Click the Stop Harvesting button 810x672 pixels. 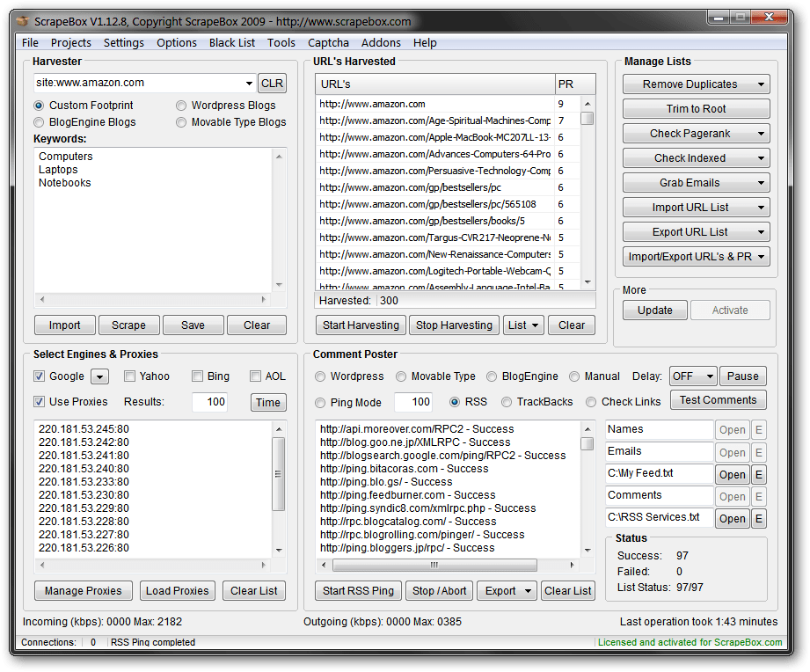tap(454, 325)
